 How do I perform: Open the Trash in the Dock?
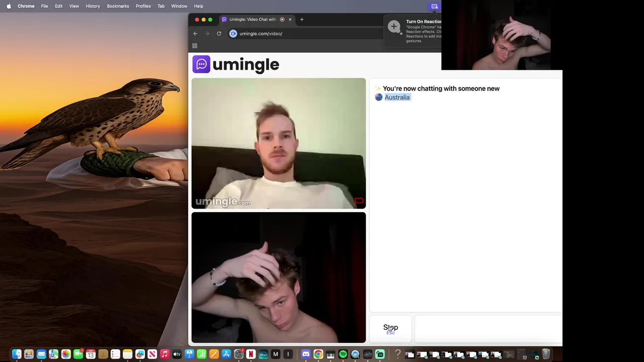(x=546, y=354)
